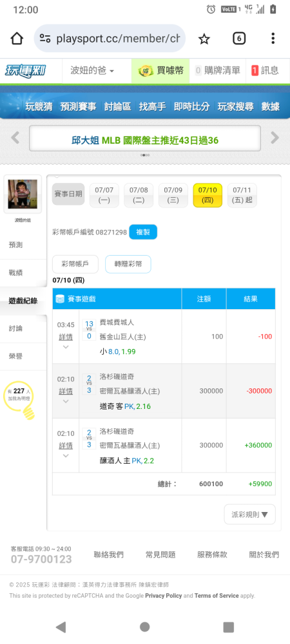
Task: Open 彩幣帳戶 button
Action: coord(75,264)
